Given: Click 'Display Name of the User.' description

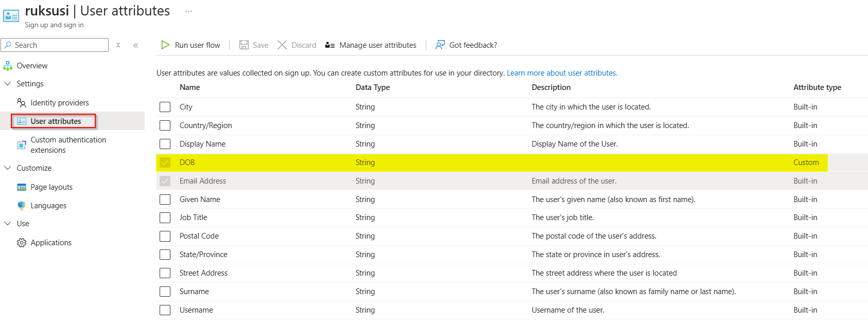Looking at the screenshot, I should coord(575,144).
